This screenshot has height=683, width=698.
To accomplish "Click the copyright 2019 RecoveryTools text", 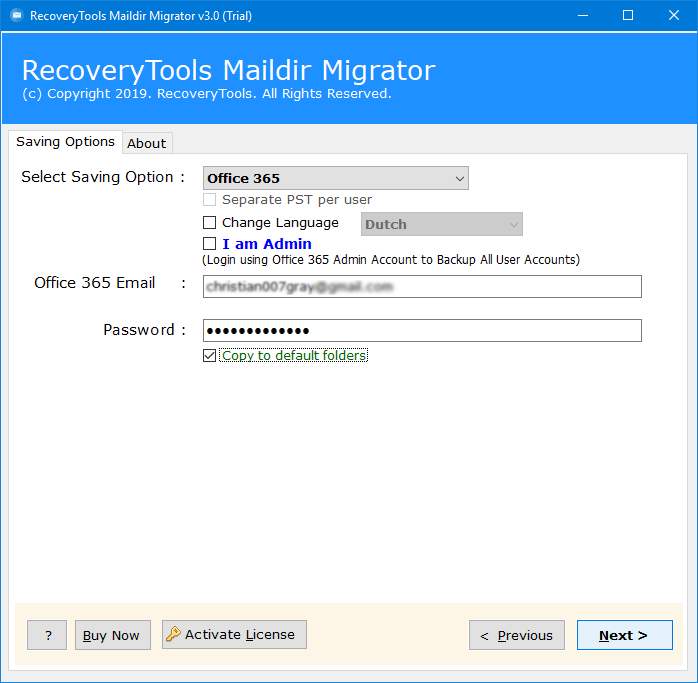I will pos(207,94).
